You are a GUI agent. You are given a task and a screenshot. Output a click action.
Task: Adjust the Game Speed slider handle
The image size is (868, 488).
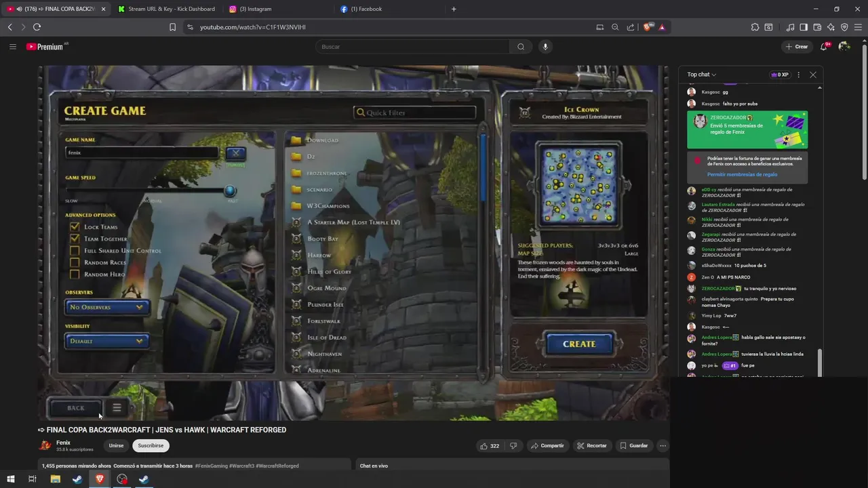pos(230,191)
